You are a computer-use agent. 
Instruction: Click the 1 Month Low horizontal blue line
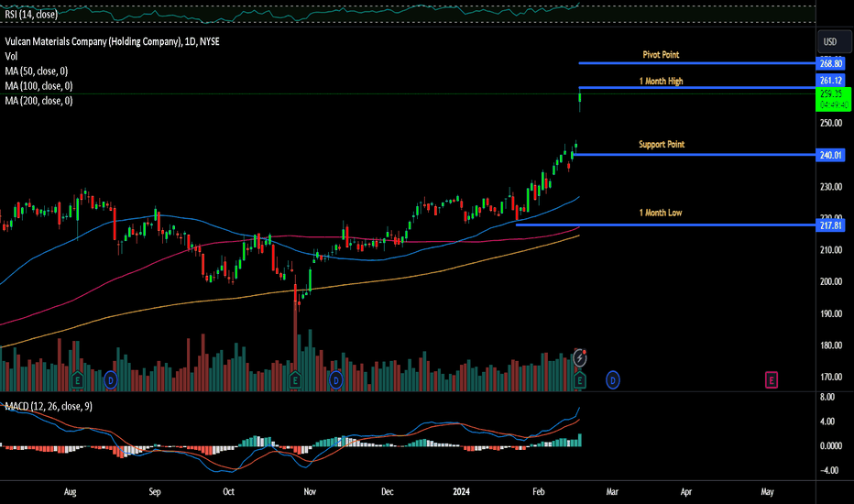point(665,225)
